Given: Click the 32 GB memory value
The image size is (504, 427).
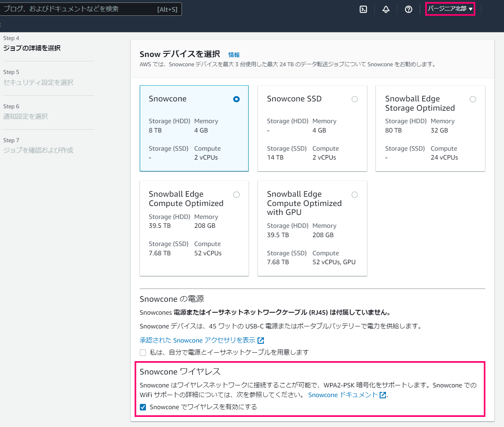Looking at the screenshot, I should click(x=439, y=130).
